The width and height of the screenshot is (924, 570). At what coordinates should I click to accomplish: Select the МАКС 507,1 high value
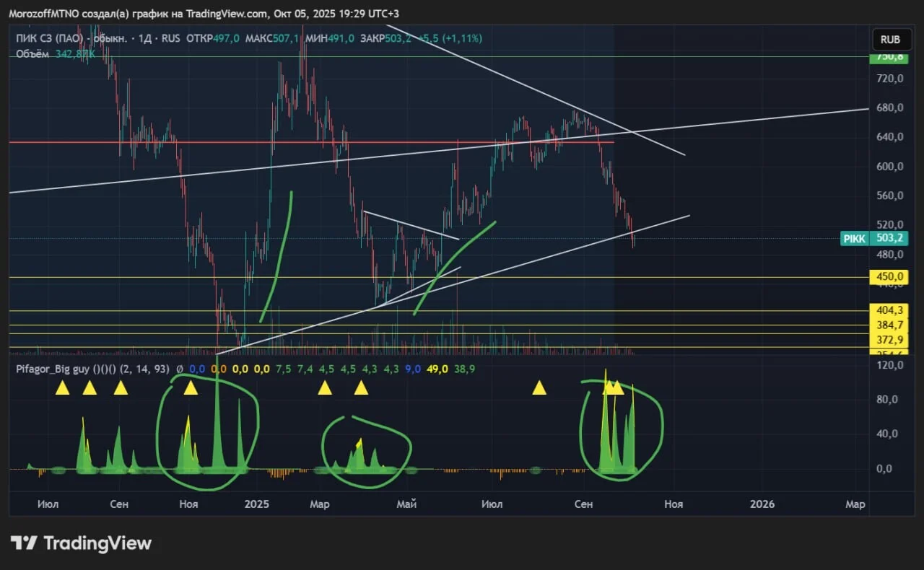pyautogui.click(x=273, y=38)
